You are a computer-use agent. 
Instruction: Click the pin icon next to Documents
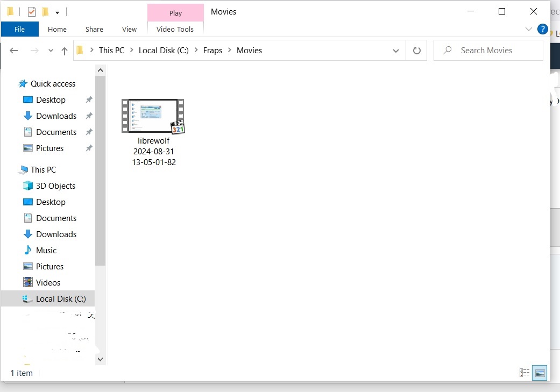click(x=89, y=132)
